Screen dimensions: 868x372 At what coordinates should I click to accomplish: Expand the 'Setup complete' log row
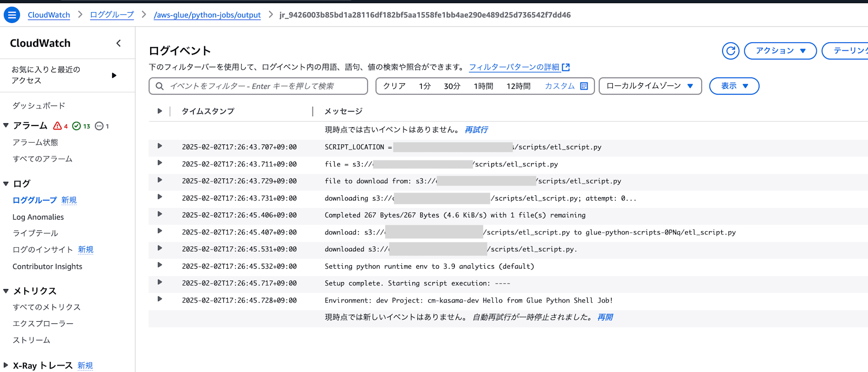pos(160,282)
